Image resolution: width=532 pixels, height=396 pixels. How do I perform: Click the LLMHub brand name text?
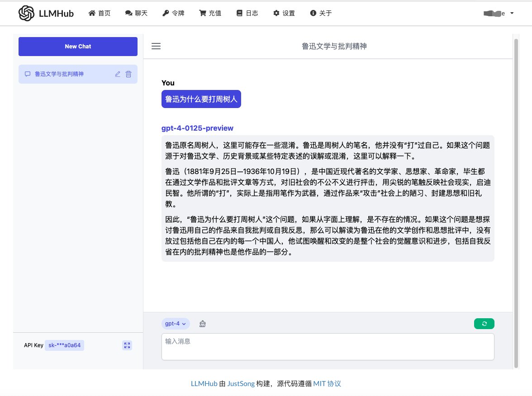[56, 14]
